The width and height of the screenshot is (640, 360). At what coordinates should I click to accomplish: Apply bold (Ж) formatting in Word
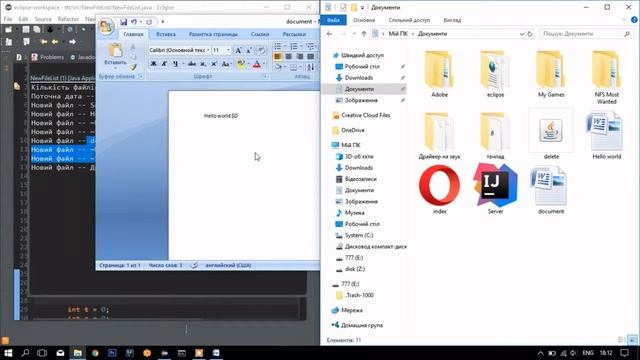(x=153, y=64)
